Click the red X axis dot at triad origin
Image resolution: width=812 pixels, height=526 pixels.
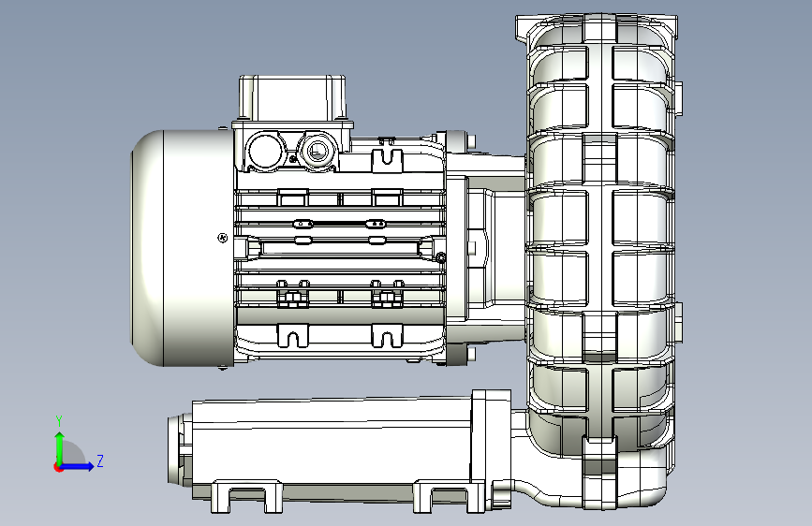pos(58,467)
